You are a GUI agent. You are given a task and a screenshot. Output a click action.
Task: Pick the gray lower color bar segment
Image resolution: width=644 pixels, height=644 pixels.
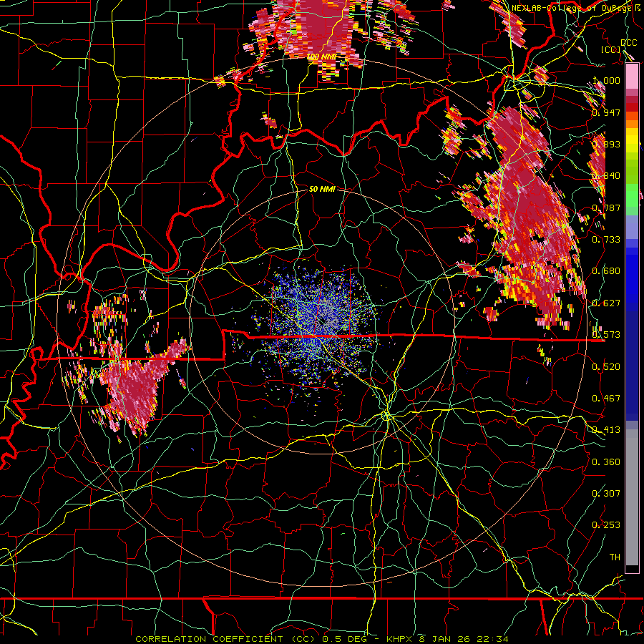[x=632, y=497]
